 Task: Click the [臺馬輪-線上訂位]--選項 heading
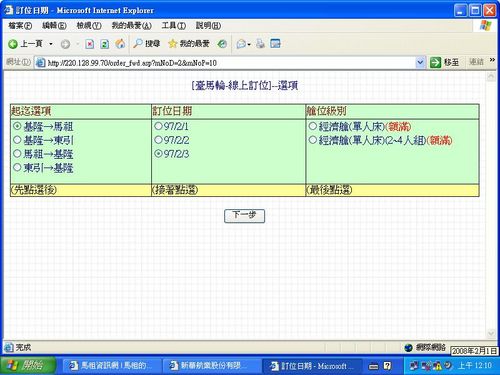(x=245, y=86)
